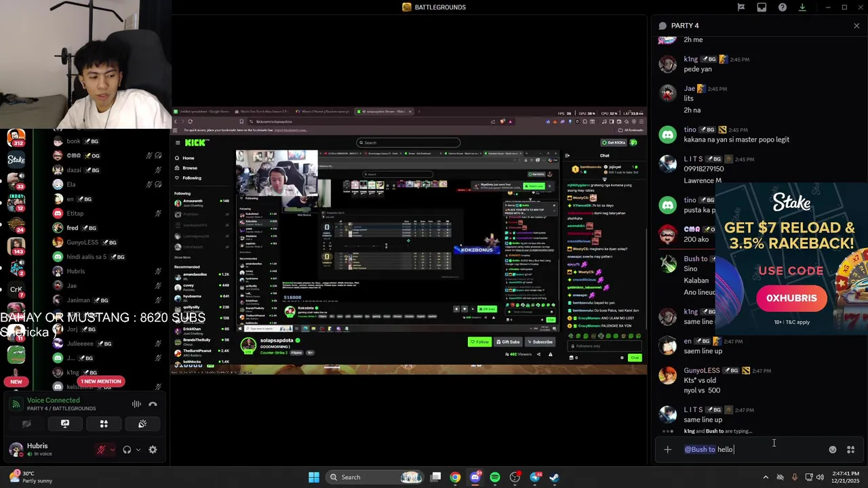Expand the headphones output options chevron

(x=138, y=449)
